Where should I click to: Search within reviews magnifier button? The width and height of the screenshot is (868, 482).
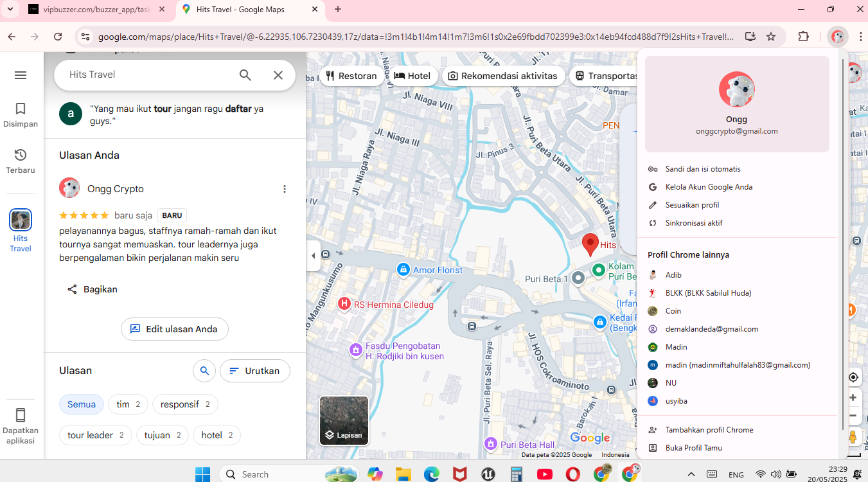click(x=204, y=371)
